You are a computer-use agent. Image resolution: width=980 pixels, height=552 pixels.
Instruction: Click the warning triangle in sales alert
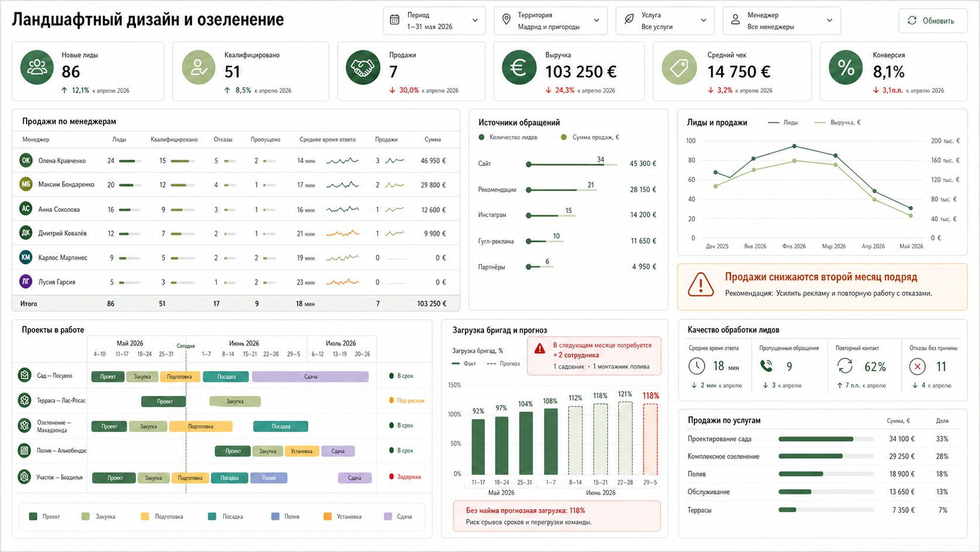coord(700,285)
